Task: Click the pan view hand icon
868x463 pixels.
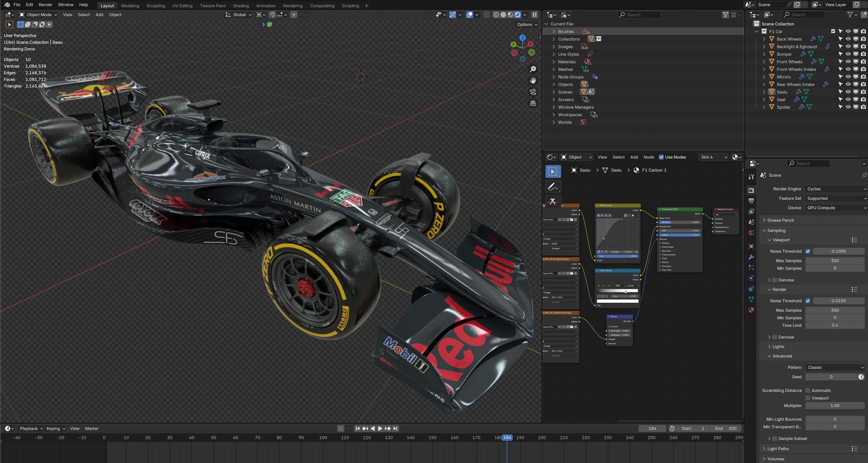Action: pos(533,81)
